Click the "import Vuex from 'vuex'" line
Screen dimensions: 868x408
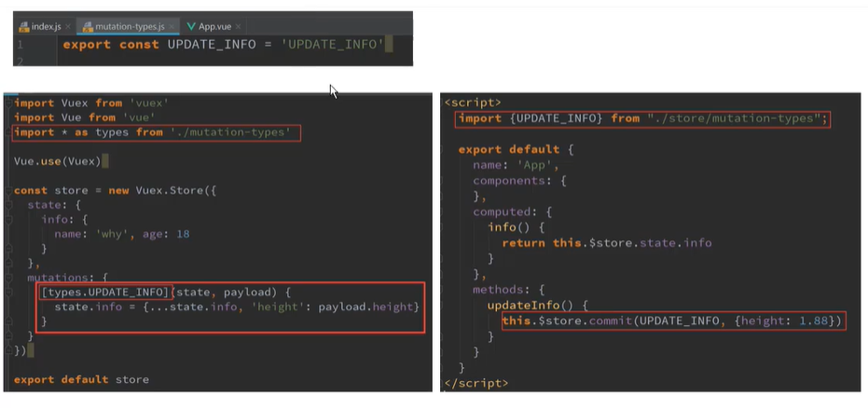pos(90,102)
